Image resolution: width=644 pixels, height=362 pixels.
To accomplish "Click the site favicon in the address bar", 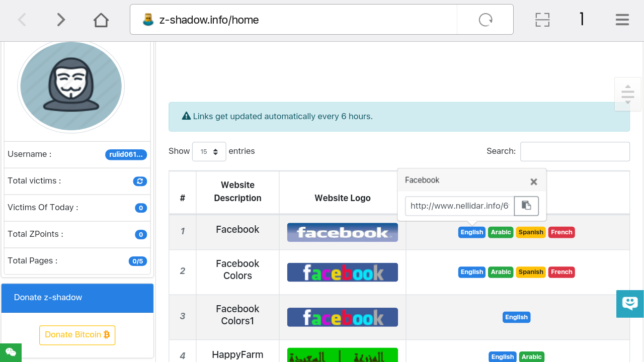I will (x=148, y=20).
